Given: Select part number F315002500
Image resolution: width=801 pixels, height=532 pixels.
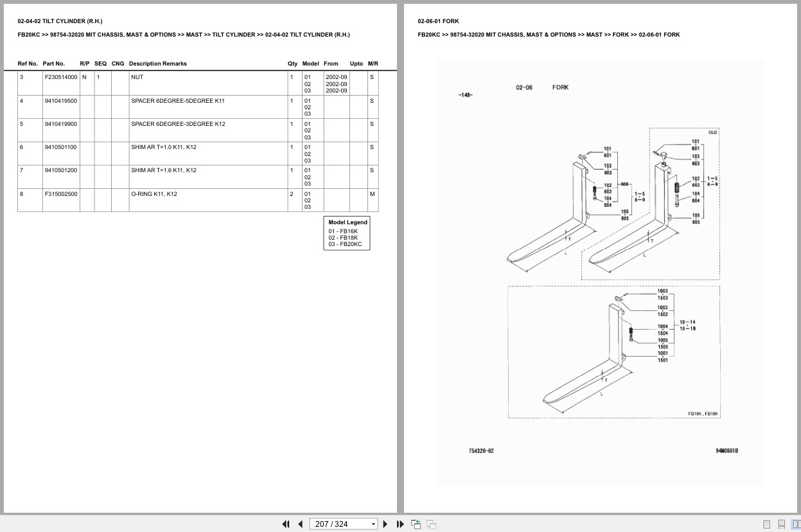Looking at the screenshot, I should click(x=61, y=193).
